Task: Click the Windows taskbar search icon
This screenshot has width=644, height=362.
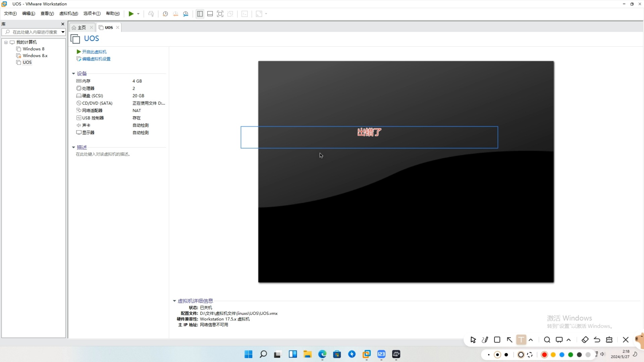Action: click(x=263, y=354)
